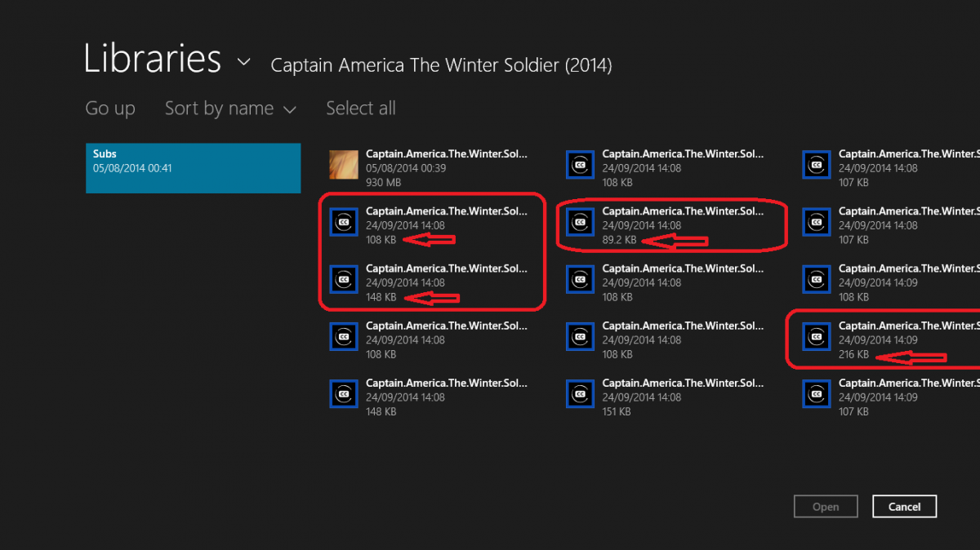Click the Go up link
Screen dimensions: 980x550
[110, 109]
